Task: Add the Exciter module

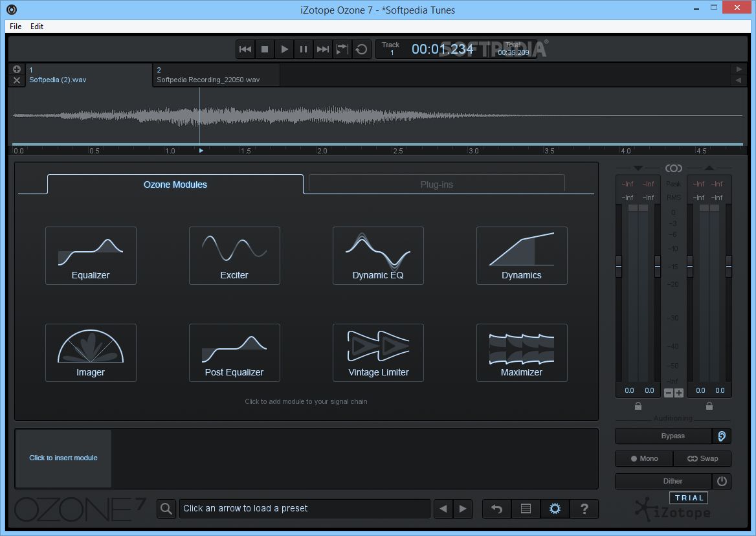Action: 234,256
